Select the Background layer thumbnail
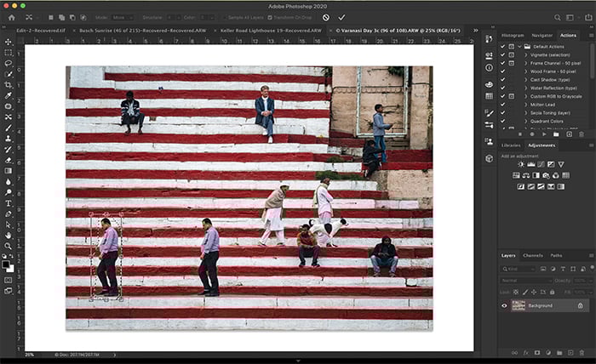 pyautogui.click(x=519, y=305)
